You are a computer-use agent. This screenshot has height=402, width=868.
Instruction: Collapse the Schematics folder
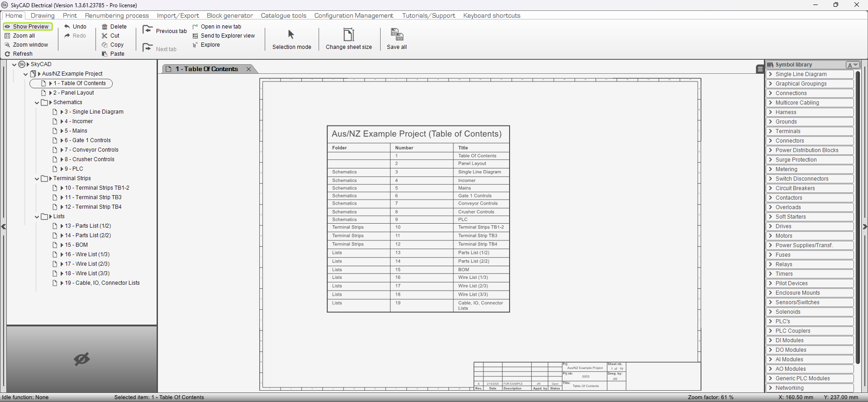click(x=37, y=103)
